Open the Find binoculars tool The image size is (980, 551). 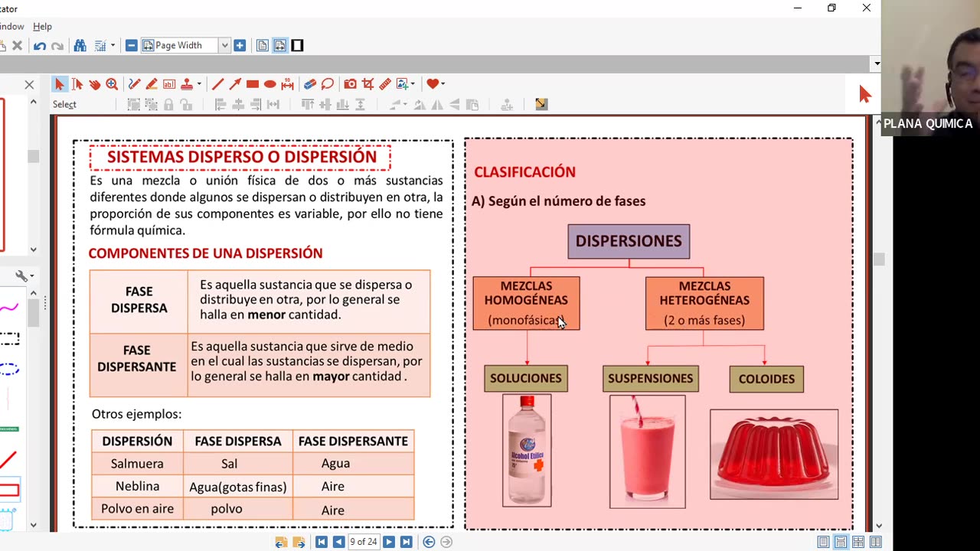(80, 46)
